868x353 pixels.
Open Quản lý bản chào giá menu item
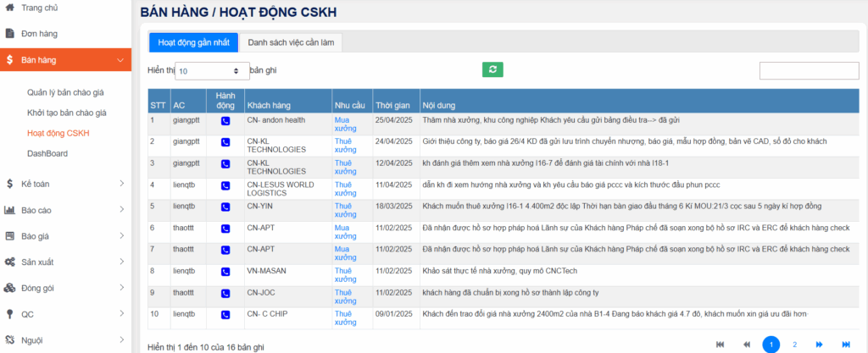tap(66, 92)
